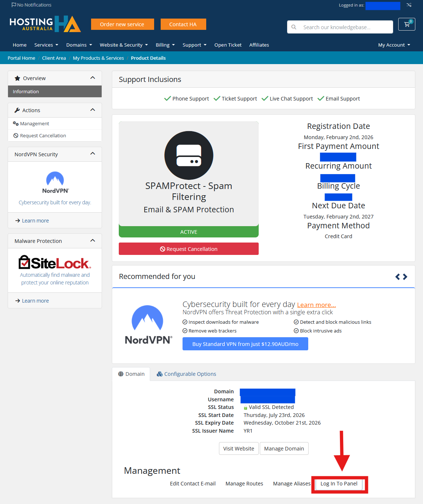Go to Client Area breadcrumb
This screenshot has height=504, width=423.
tap(54, 58)
